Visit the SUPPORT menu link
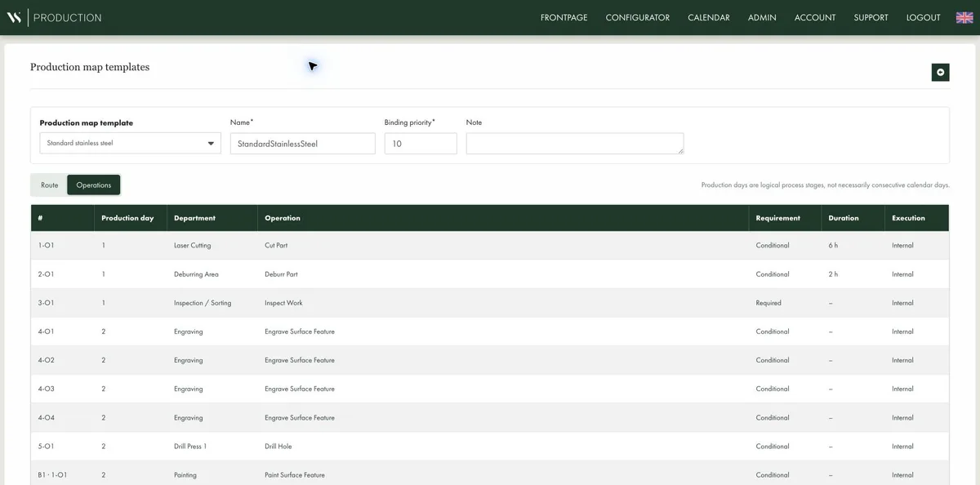 tap(871, 17)
